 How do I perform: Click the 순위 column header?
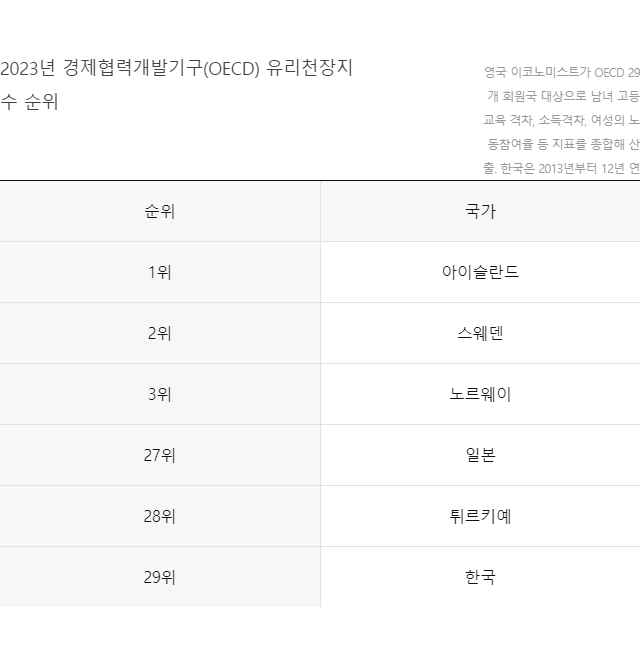pos(160,211)
